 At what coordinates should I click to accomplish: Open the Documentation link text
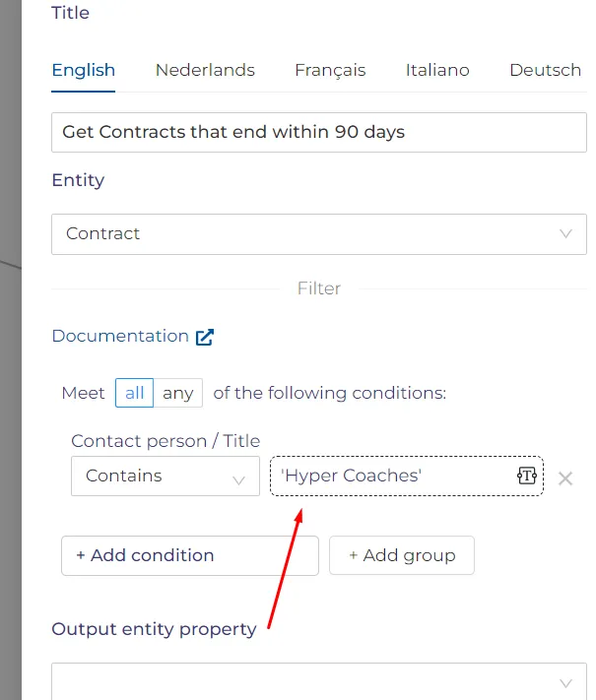tap(120, 336)
